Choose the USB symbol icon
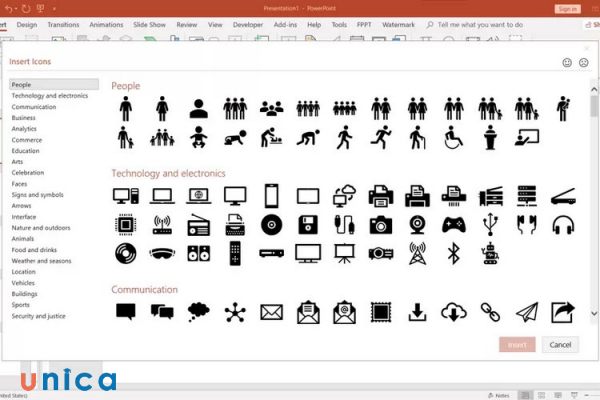The image size is (600, 400). click(x=490, y=224)
